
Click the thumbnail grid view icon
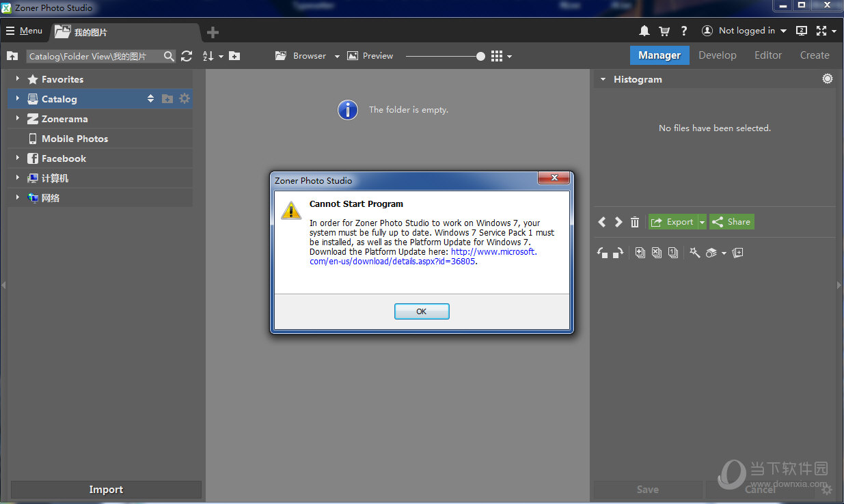[x=497, y=56]
